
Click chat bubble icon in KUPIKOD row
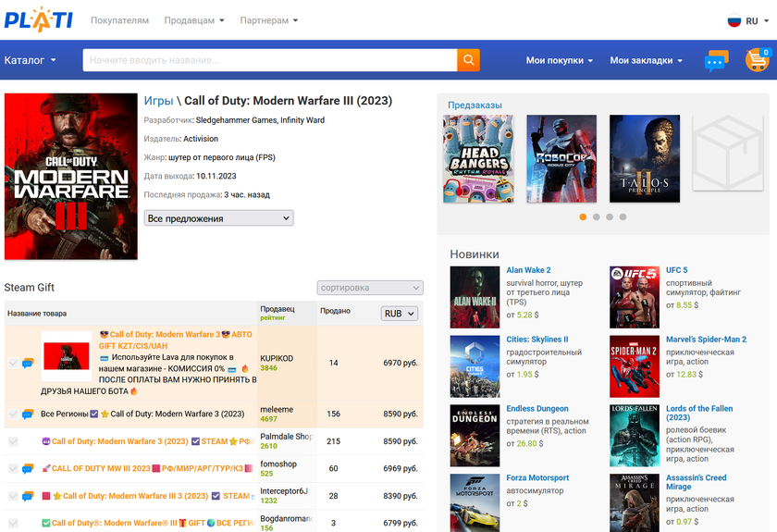(x=28, y=363)
